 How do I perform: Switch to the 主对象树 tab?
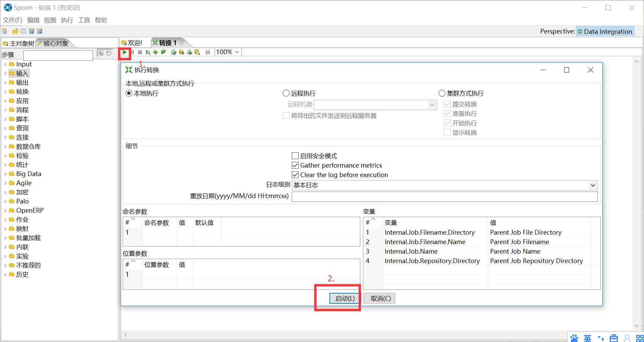pos(19,44)
